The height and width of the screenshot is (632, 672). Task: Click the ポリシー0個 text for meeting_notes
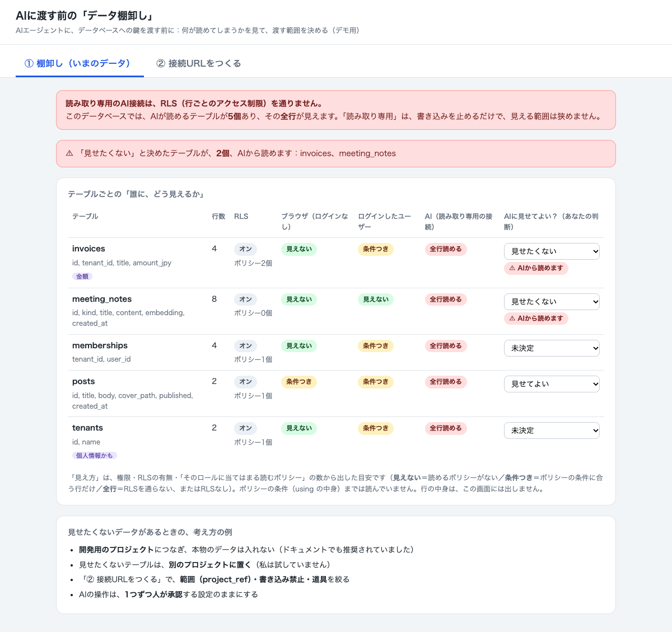[253, 313]
